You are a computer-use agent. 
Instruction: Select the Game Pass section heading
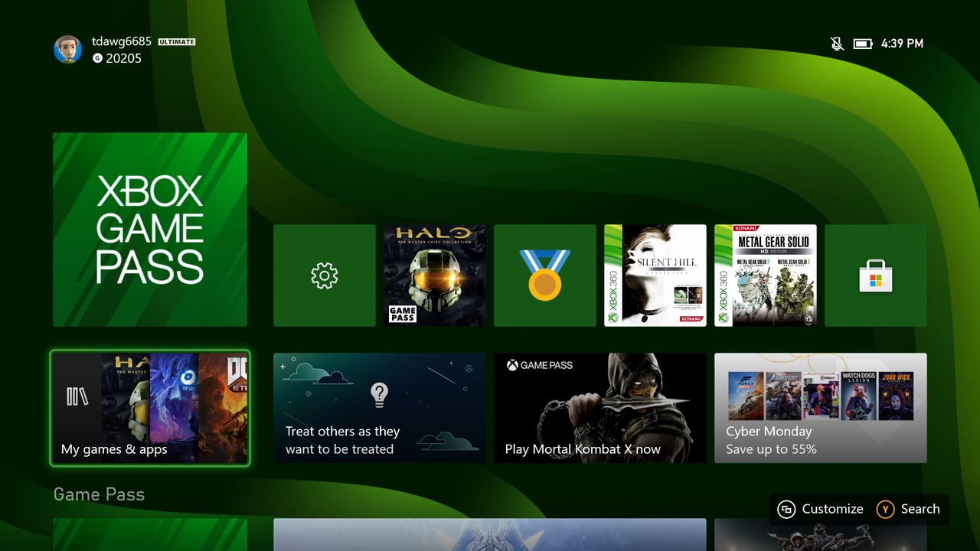coord(99,494)
